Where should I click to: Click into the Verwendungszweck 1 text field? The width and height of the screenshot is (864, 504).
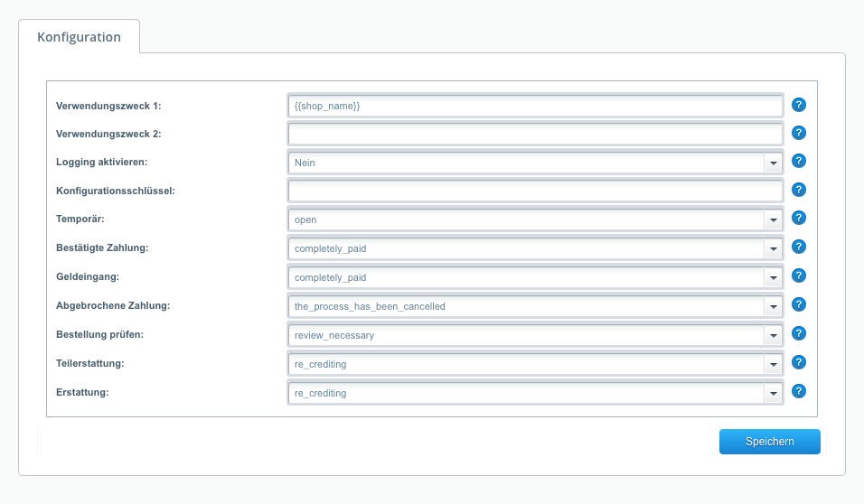tap(535, 106)
